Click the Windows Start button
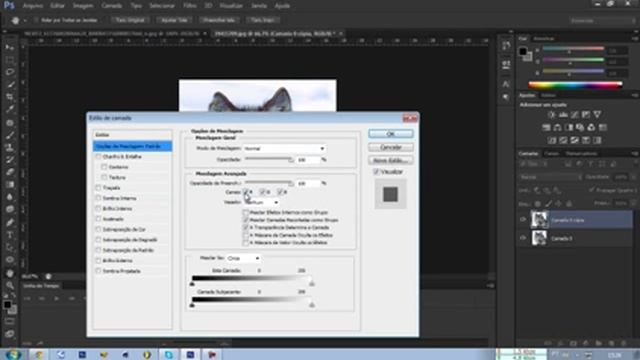Image resolution: width=640 pixels, height=360 pixels. click(x=13, y=354)
